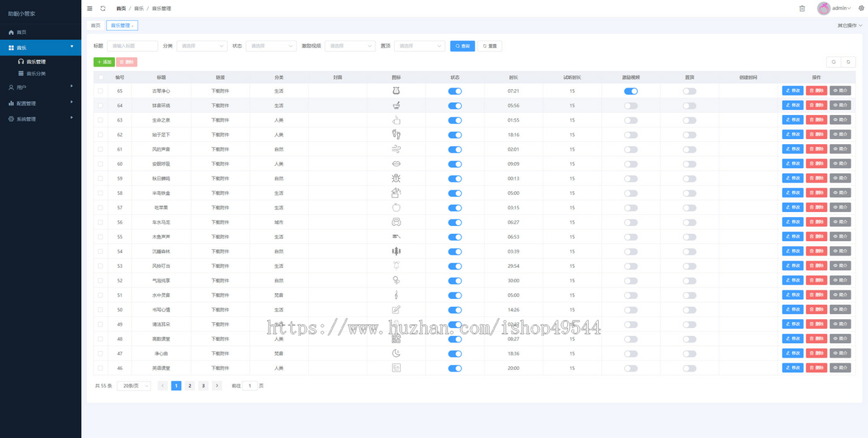The height and width of the screenshot is (438, 868).
Task: Click the green 添加 button
Action: coord(104,62)
